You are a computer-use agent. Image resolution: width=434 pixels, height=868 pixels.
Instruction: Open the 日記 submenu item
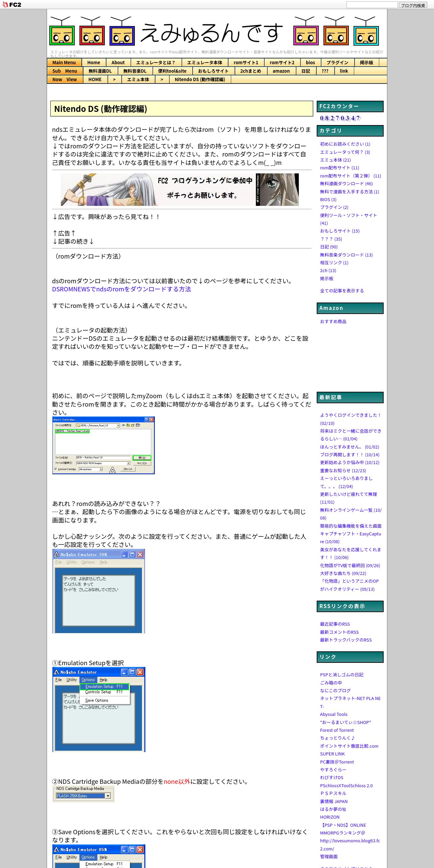click(306, 71)
